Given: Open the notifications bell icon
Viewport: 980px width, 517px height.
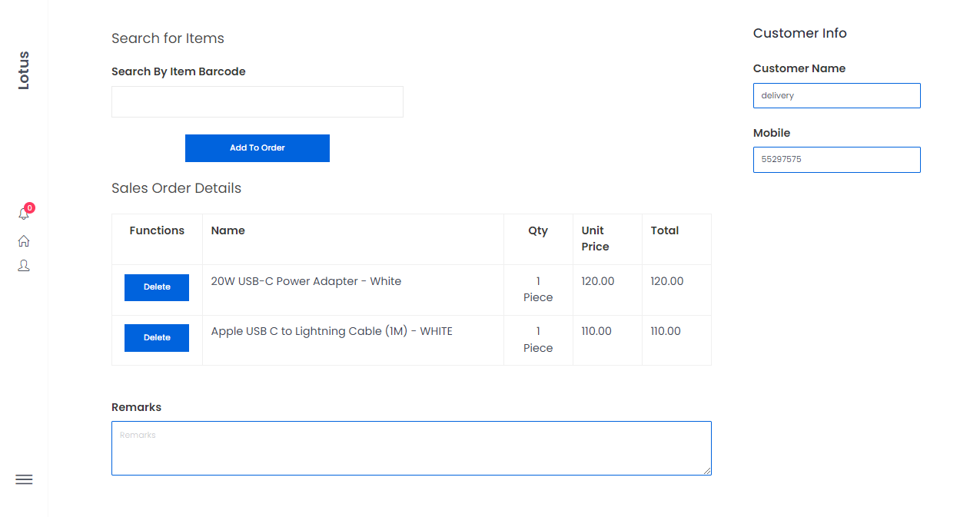Looking at the screenshot, I should pos(23,214).
